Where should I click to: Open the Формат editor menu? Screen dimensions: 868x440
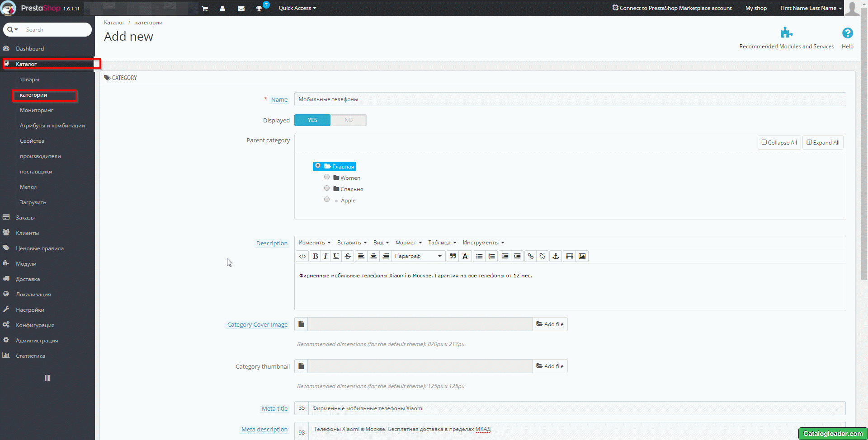pyautogui.click(x=409, y=243)
